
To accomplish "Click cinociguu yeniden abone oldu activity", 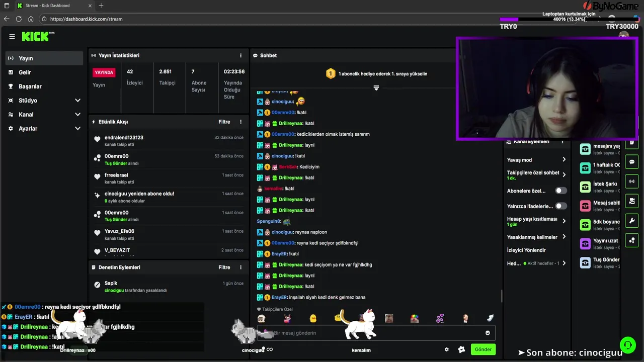I will [169, 197].
